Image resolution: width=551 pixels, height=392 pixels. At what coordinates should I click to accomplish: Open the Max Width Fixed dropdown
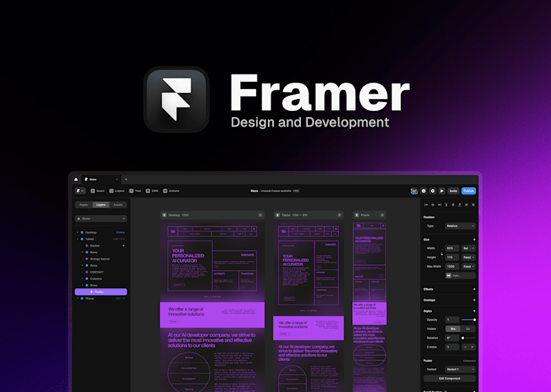469,267
